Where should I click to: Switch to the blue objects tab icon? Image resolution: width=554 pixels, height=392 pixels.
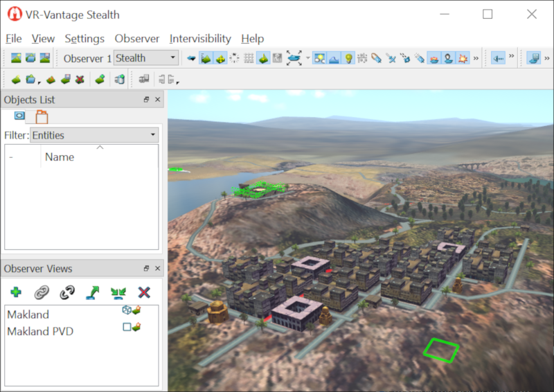(19, 115)
